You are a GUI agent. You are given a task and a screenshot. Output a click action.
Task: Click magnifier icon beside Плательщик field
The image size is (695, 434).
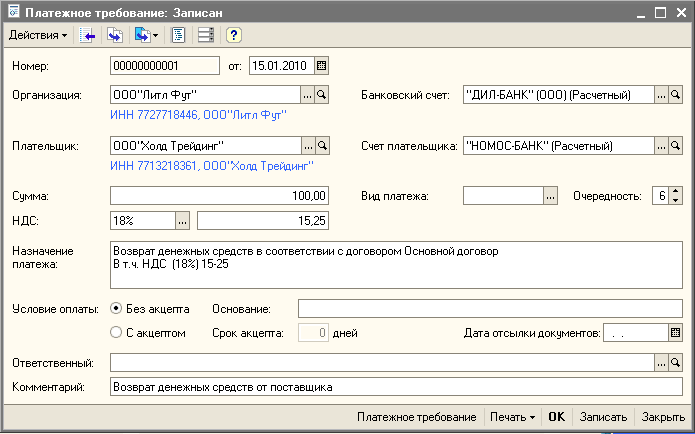322,146
